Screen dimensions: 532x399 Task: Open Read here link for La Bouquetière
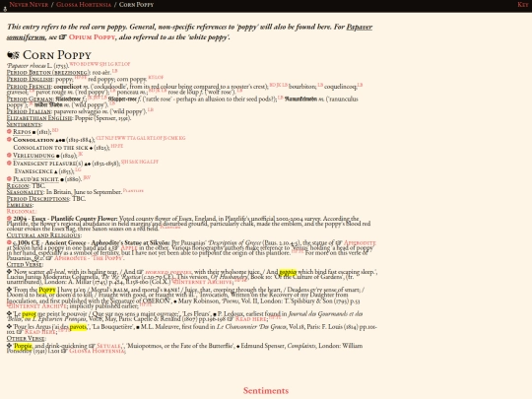click(x=40, y=332)
